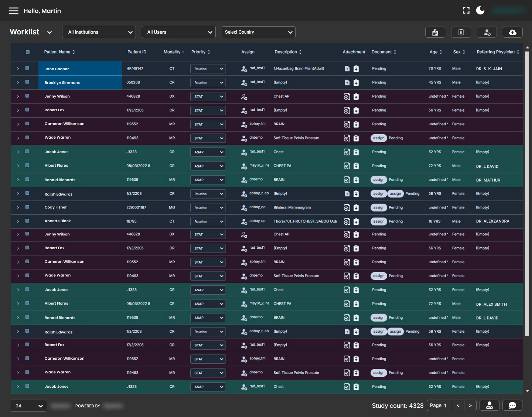This screenshot has height=417, width=532.
Task: Click the unassign user toolbar icon
Action: point(487,32)
